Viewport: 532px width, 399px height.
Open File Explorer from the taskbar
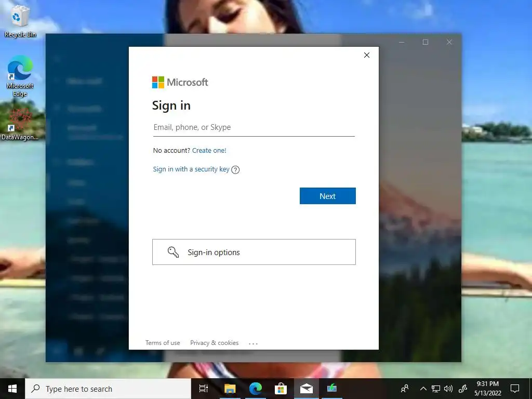pos(230,389)
